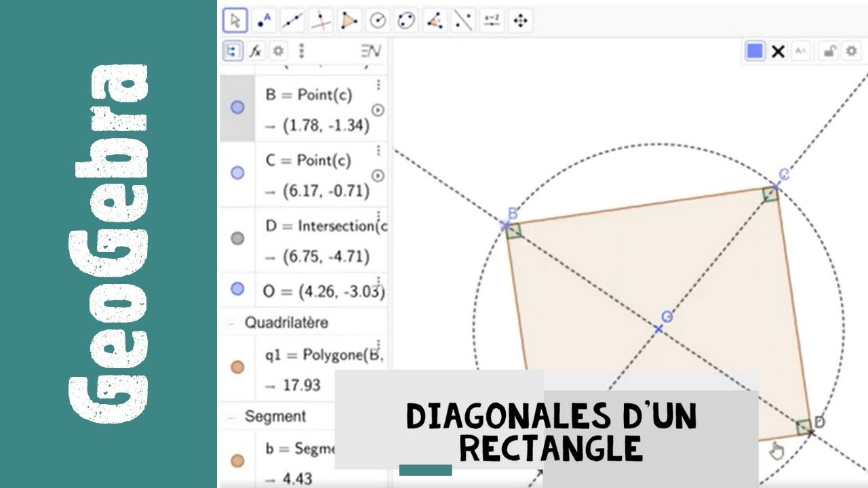Select center point O on the canvas
Screen dimensions: 868x488
tap(658, 329)
